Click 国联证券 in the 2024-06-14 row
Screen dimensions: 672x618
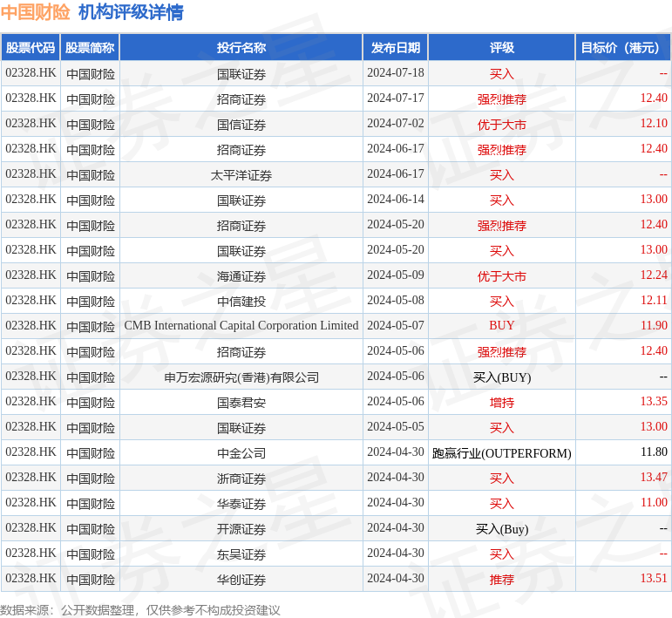[x=241, y=200]
